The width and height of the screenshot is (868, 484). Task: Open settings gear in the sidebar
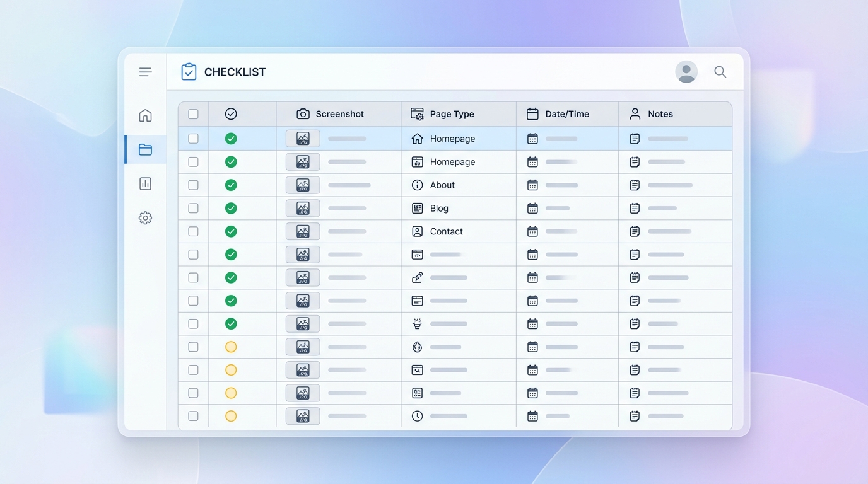click(x=145, y=218)
